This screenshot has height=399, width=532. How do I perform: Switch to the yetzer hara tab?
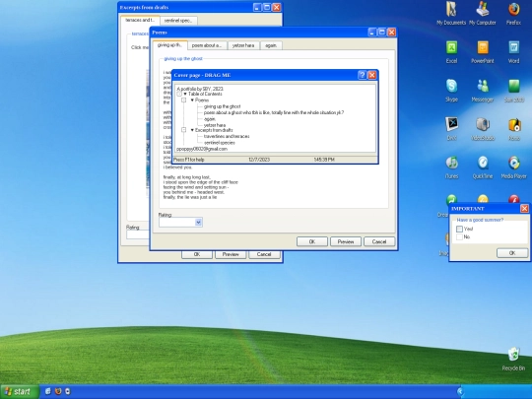click(x=243, y=45)
